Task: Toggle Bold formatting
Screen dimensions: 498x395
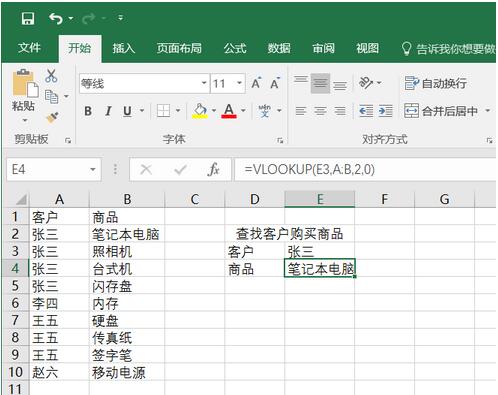Action: pyautogui.click(x=88, y=111)
